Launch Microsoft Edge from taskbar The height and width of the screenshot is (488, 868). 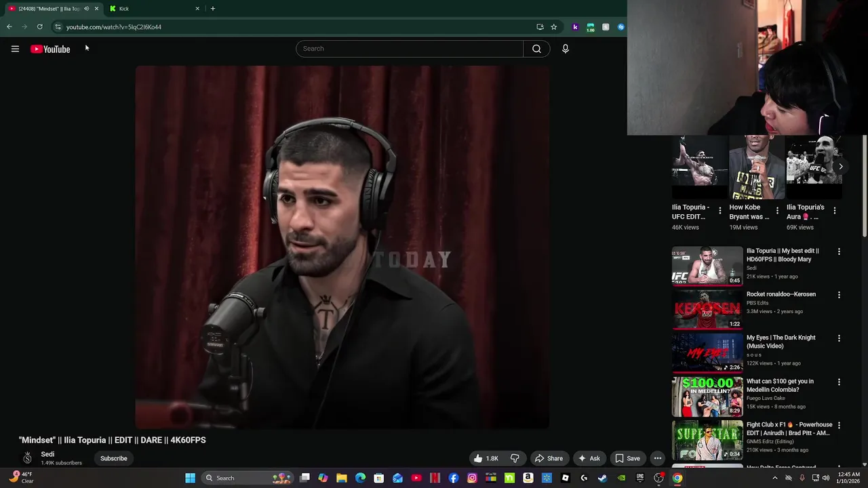pos(360,478)
